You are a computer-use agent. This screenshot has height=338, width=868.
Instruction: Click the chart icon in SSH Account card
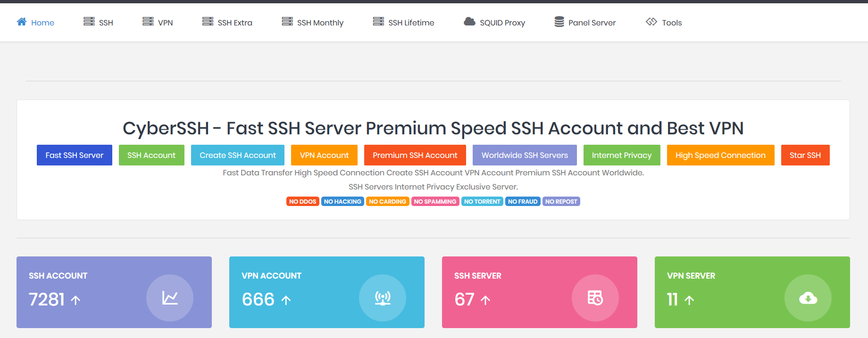pyautogui.click(x=170, y=298)
